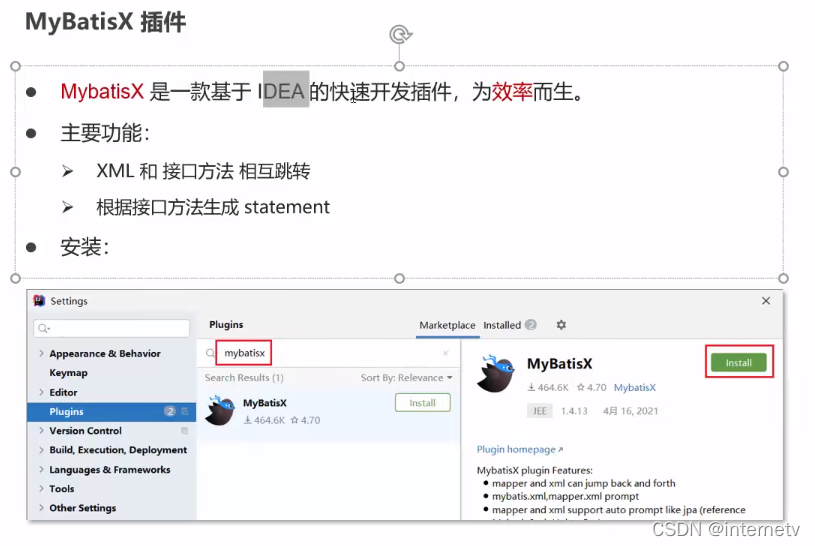The image size is (815, 546).
Task: Expand the Other Settings node
Action: [41, 508]
